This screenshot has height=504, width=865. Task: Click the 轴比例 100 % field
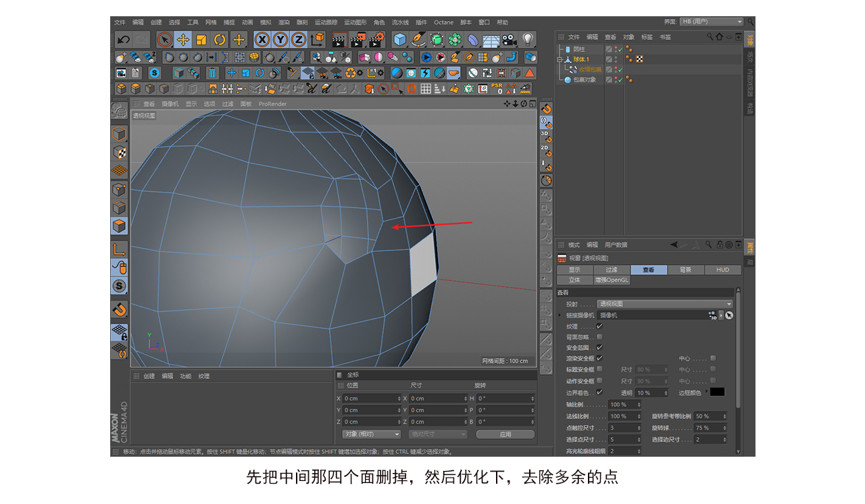pyautogui.click(x=624, y=405)
